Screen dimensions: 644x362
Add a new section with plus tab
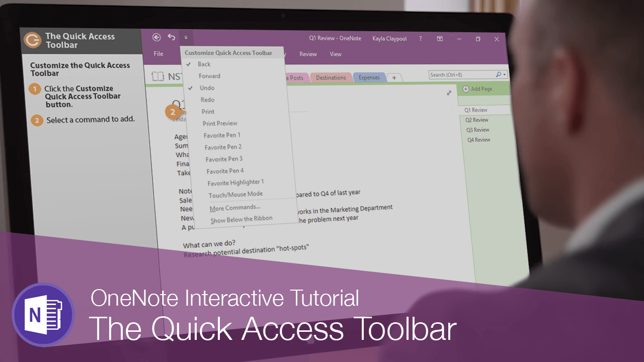click(394, 77)
